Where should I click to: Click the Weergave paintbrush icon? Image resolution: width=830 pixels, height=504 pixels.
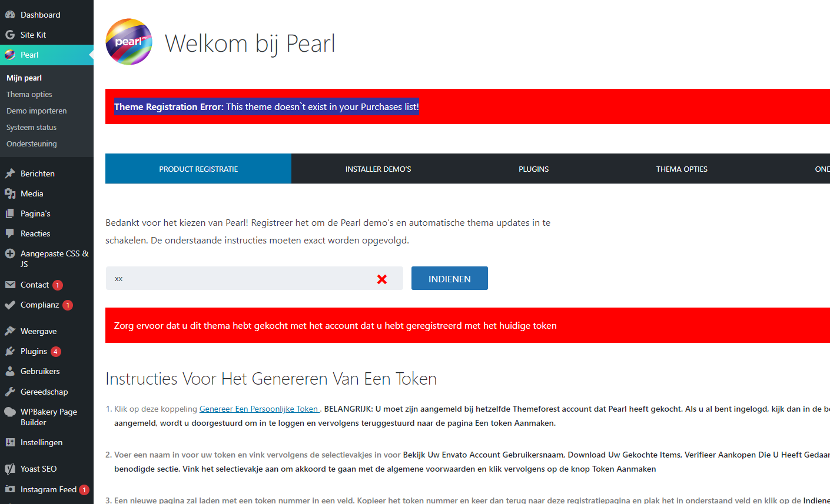point(10,331)
